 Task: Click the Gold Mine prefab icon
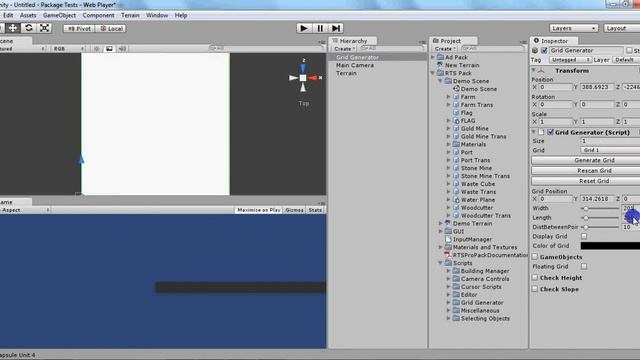[x=456, y=128]
